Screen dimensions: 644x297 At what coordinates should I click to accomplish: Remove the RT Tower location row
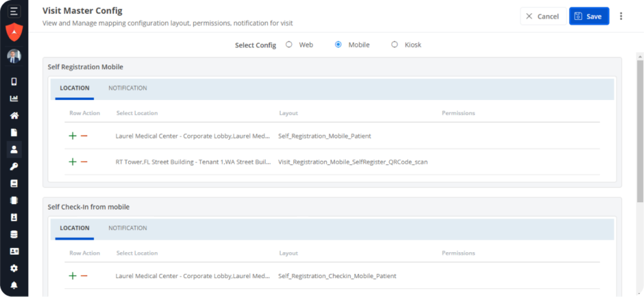[x=84, y=162]
